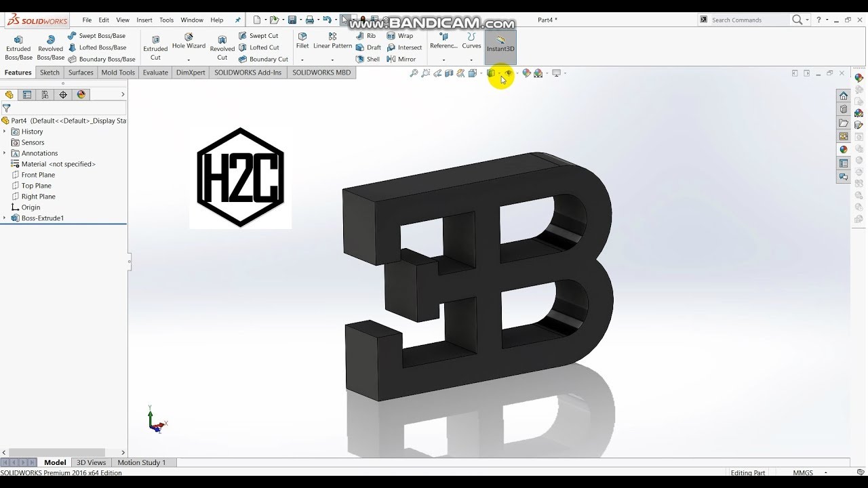Choose Lofted Boss/Base command
This screenshot has height=488, width=868.
[97, 47]
